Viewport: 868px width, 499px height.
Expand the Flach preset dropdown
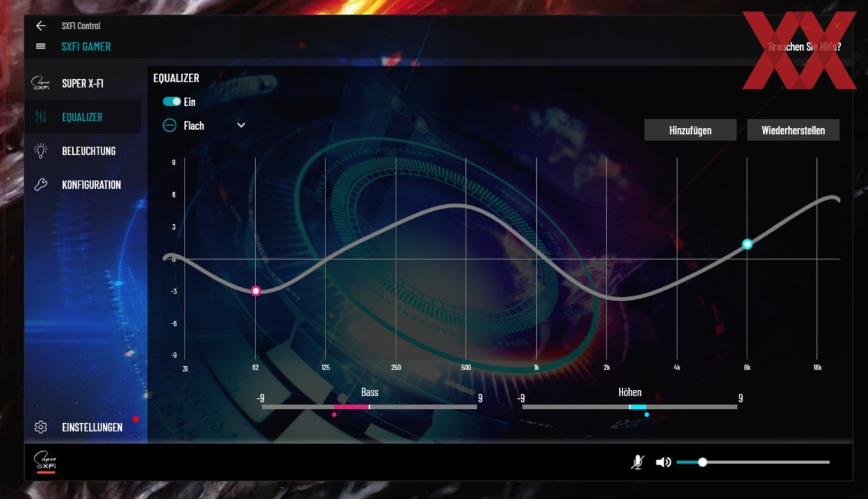pos(241,125)
